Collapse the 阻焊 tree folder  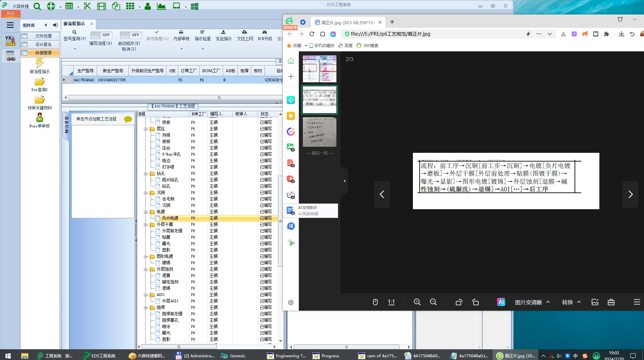pyautogui.click(x=146, y=308)
